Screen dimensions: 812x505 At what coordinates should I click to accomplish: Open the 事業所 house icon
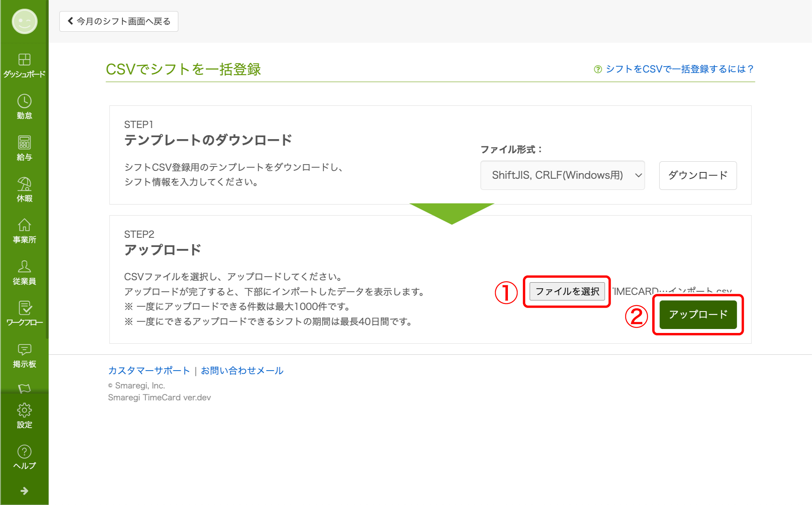tap(24, 225)
